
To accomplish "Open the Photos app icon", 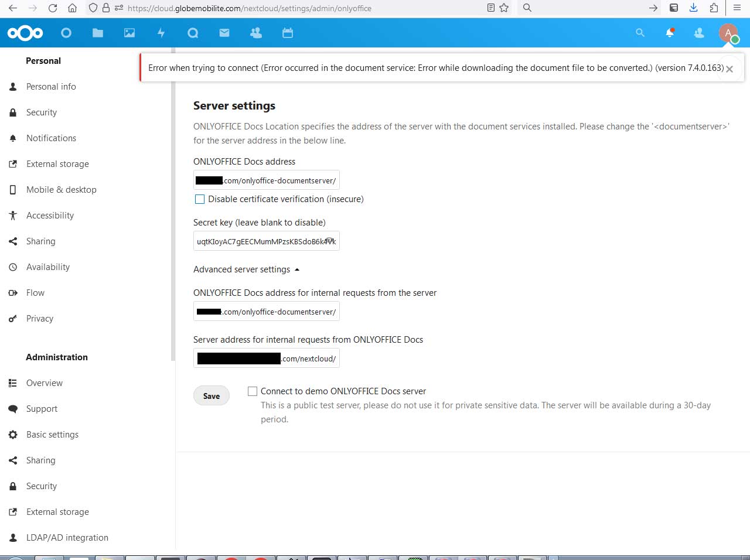I will (129, 33).
